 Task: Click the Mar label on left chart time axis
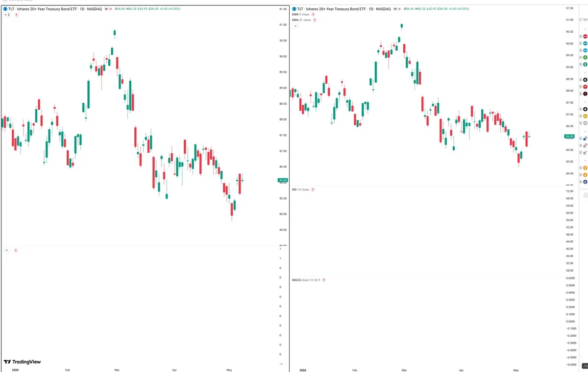[x=117, y=370]
